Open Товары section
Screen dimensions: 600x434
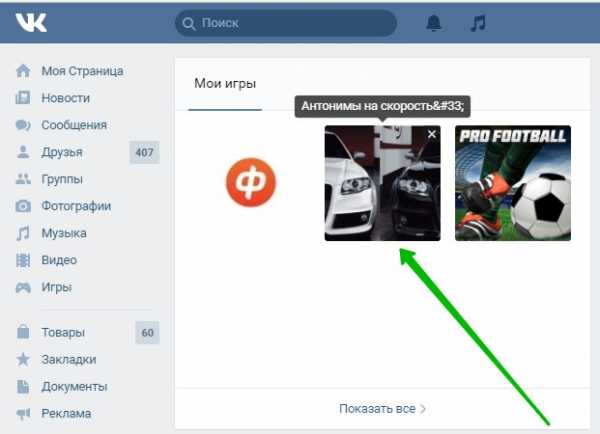[63, 332]
